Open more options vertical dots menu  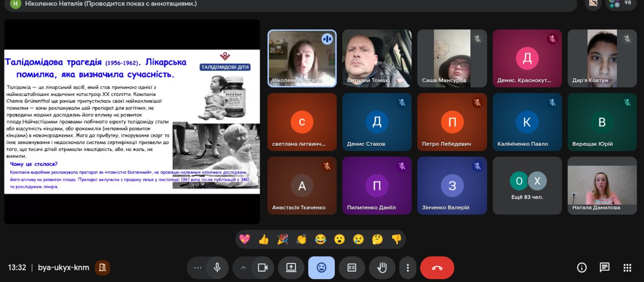click(408, 267)
